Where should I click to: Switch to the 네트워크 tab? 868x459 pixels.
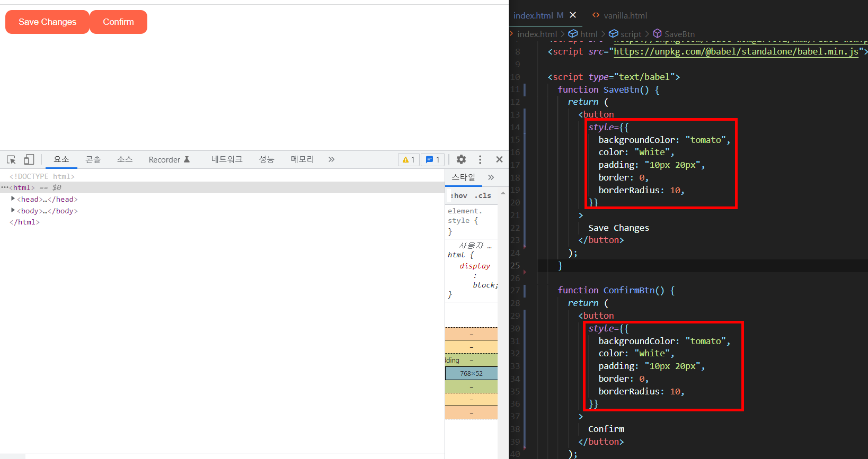pyautogui.click(x=227, y=159)
